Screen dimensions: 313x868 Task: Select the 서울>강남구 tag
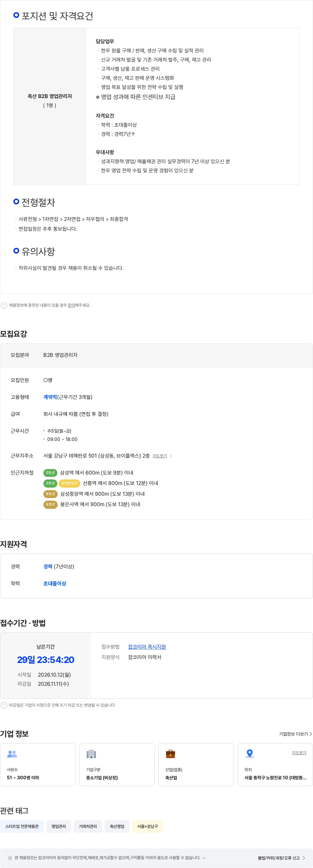tap(148, 826)
